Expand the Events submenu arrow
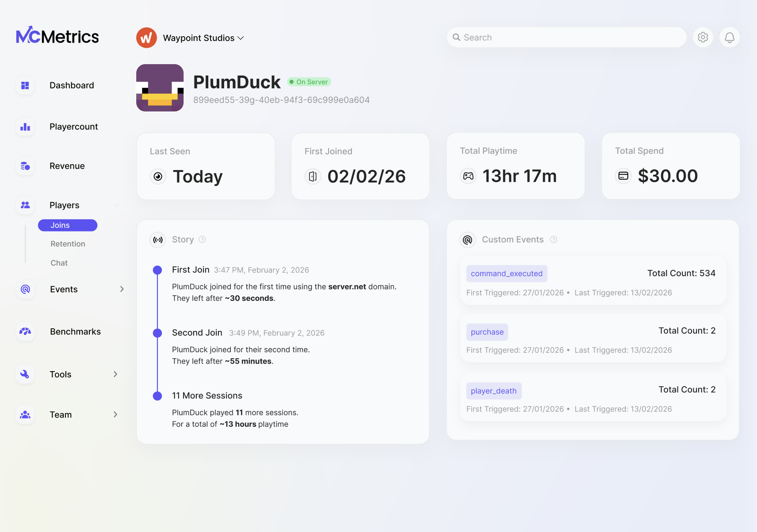Screen dimensions: 757x532 point(122,289)
